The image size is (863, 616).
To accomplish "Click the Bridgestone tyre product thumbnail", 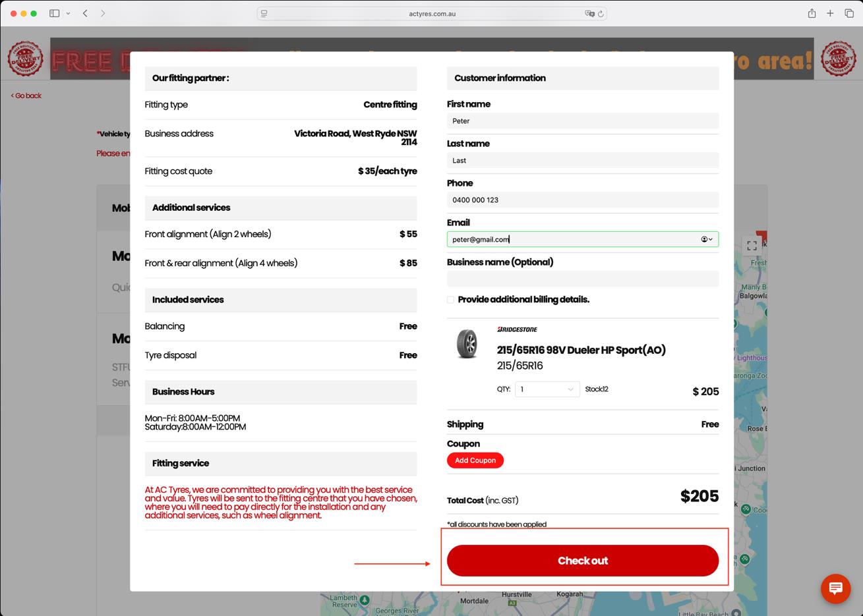I will tap(467, 344).
